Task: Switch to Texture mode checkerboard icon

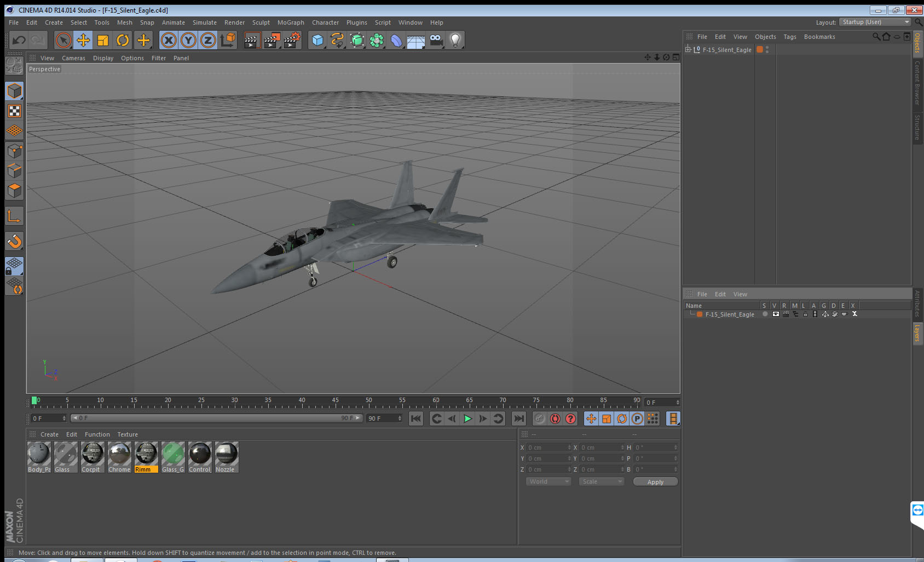Action: (14, 111)
